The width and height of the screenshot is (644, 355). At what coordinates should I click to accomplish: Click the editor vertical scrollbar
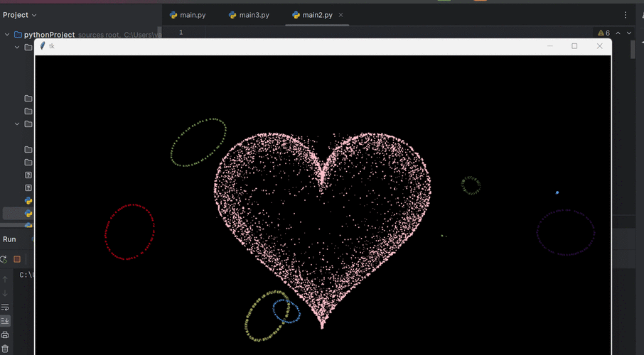click(x=633, y=50)
